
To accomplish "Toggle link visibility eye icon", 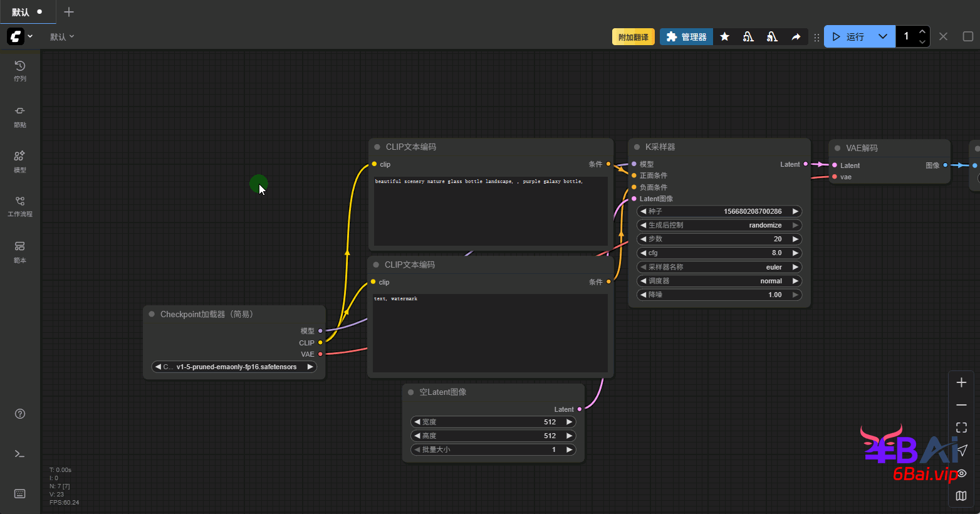I will point(962,473).
